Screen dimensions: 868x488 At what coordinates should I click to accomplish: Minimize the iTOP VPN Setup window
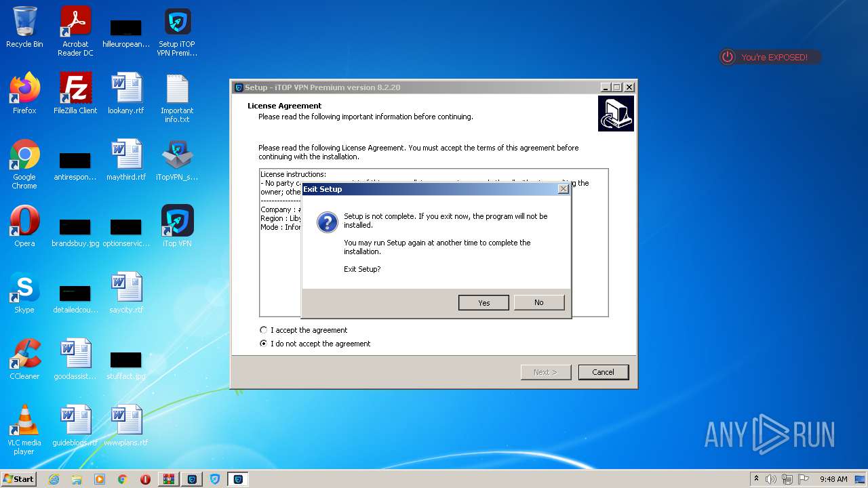point(605,87)
